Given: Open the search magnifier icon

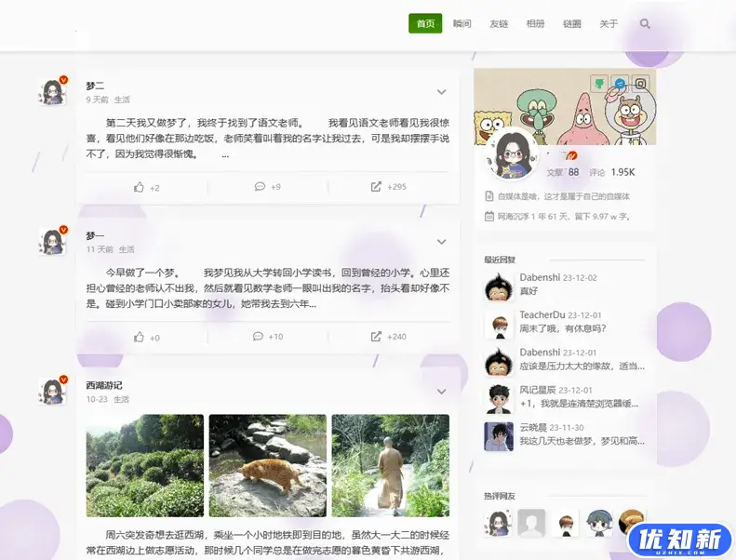Looking at the screenshot, I should coord(645,23).
